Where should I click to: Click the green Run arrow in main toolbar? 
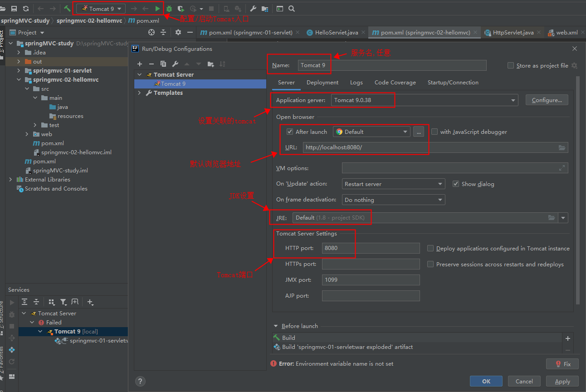pos(157,9)
